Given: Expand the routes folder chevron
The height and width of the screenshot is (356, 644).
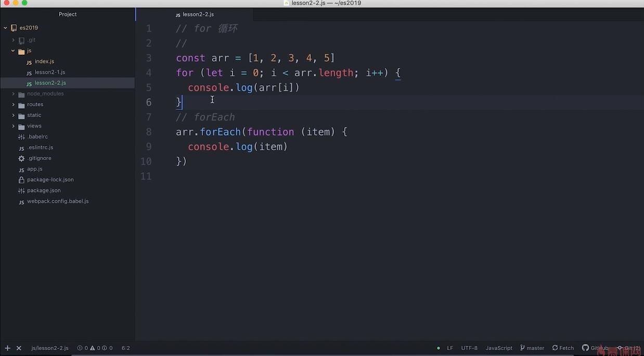Looking at the screenshot, I should [x=13, y=105].
